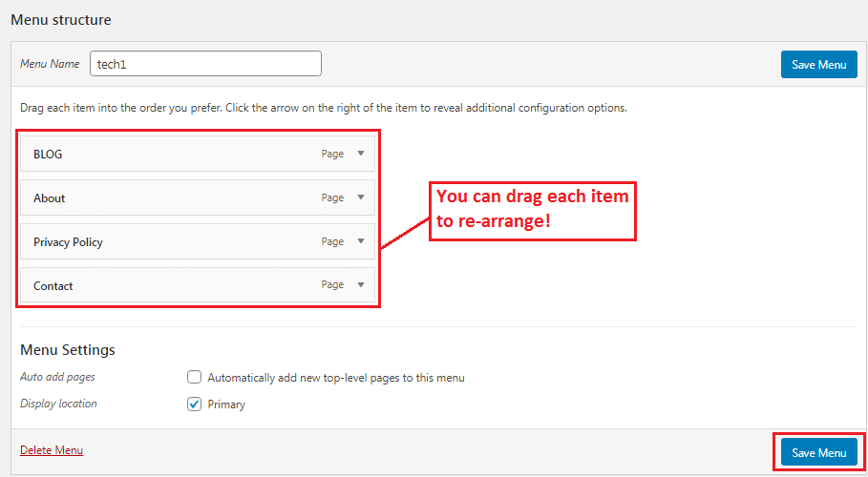Open Privacy Policy item dropdown arrow
Image resolution: width=868 pixels, height=477 pixels.
[361, 241]
